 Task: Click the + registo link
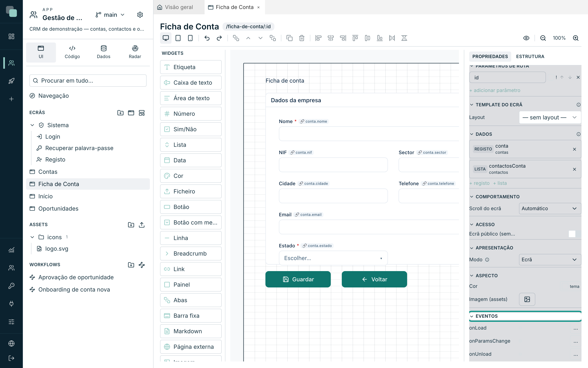(x=479, y=183)
